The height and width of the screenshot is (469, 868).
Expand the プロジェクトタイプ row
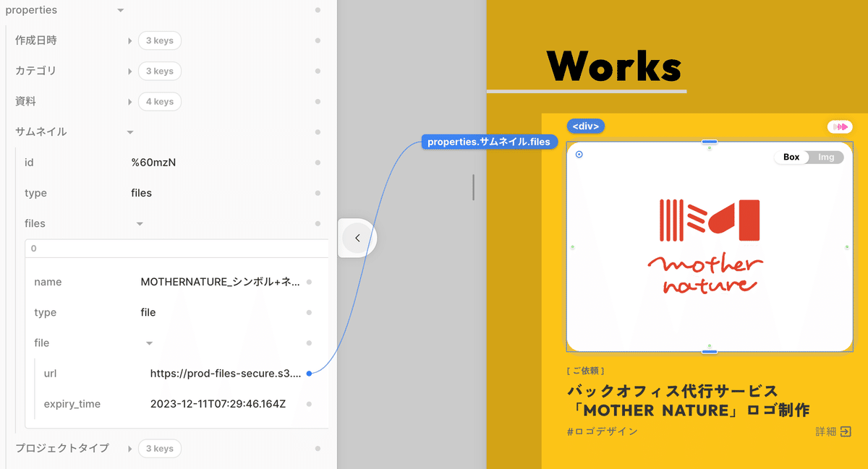130,448
